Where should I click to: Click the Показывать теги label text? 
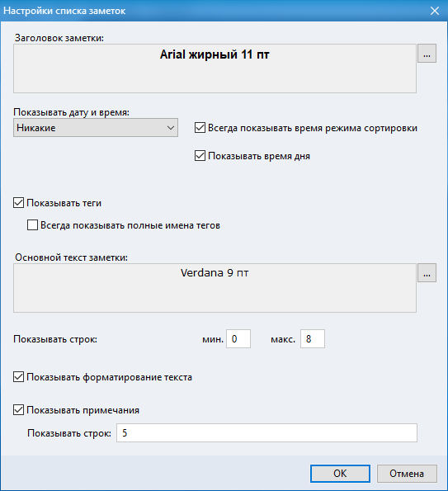click(x=64, y=203)
